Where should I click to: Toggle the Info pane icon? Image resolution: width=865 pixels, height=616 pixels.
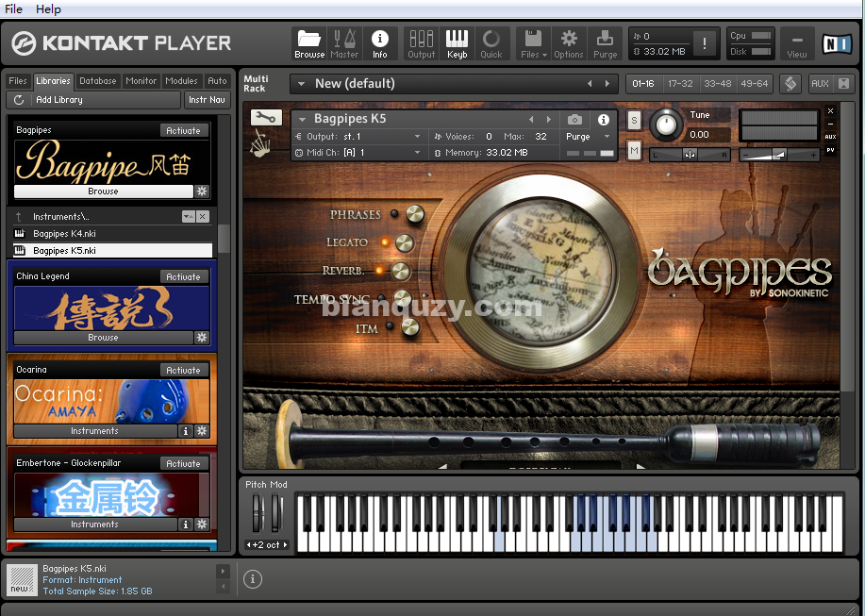tap(379, 43)
